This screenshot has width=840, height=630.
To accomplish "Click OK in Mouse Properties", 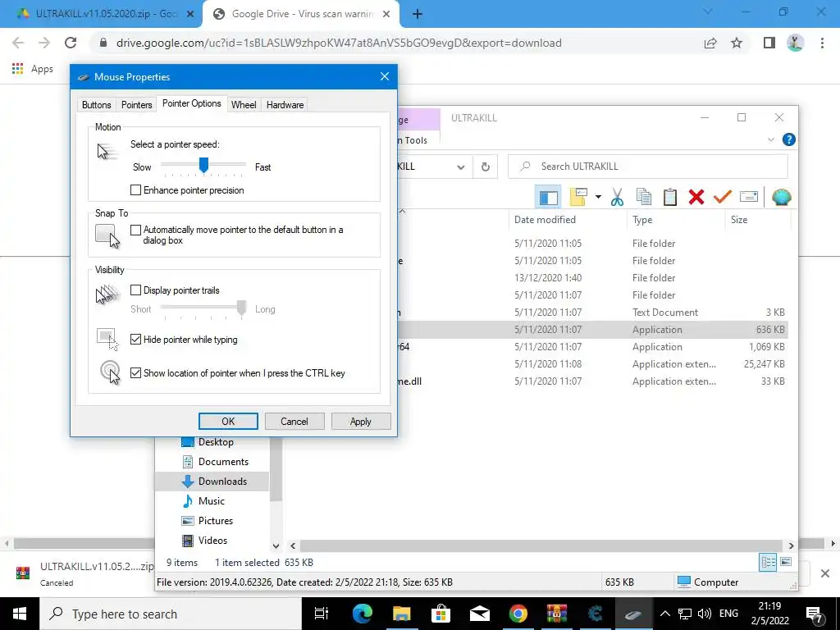I will point(228,422).
